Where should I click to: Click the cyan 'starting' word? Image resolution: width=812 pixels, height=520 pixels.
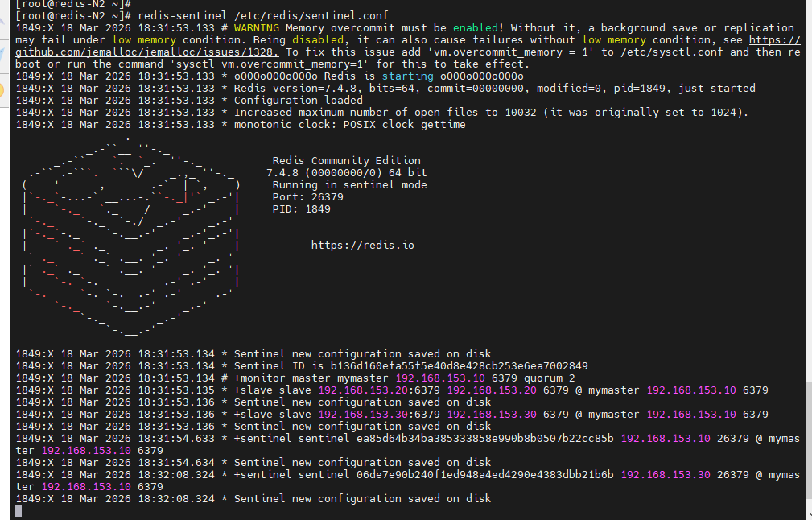407,76
